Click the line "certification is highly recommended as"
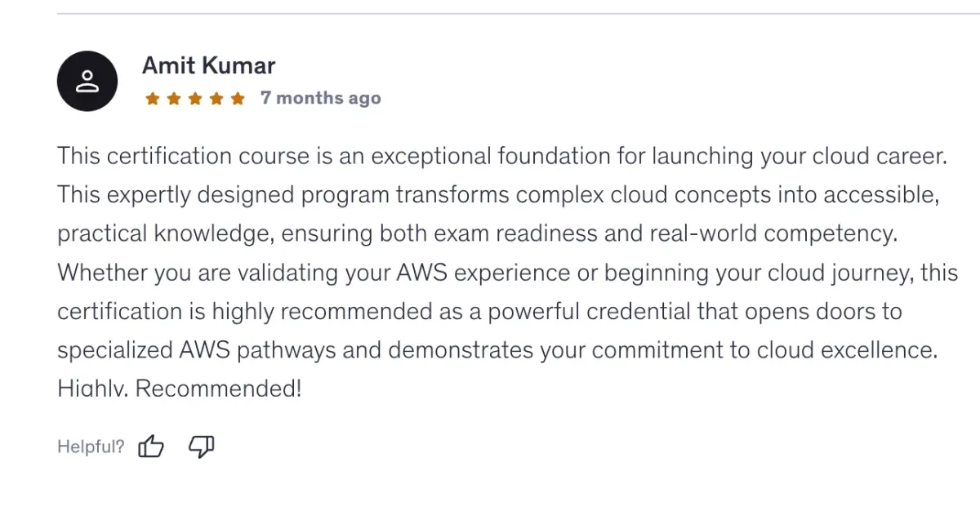Image resolution: width=980 pixels, height=511 pixels. click(x=479, y=311)
